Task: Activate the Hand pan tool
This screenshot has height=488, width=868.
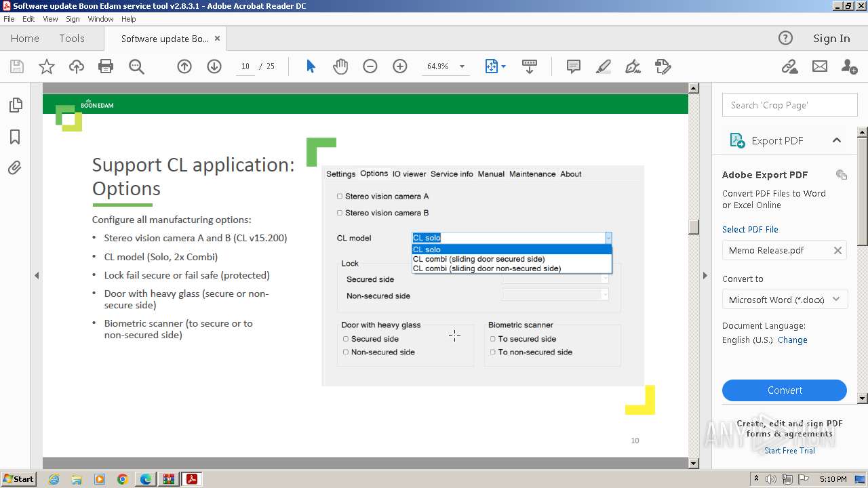Action: click(340, 66)
